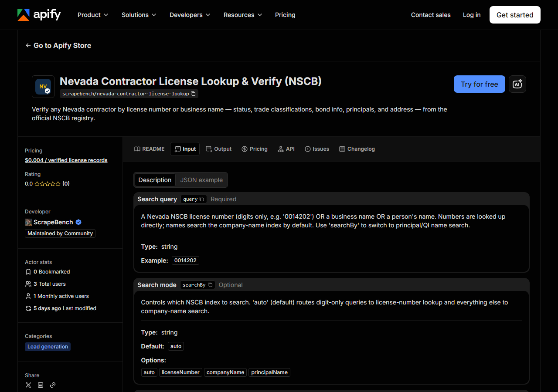Click the ScrapeBench verified badge icon

(x=78, y=222)
